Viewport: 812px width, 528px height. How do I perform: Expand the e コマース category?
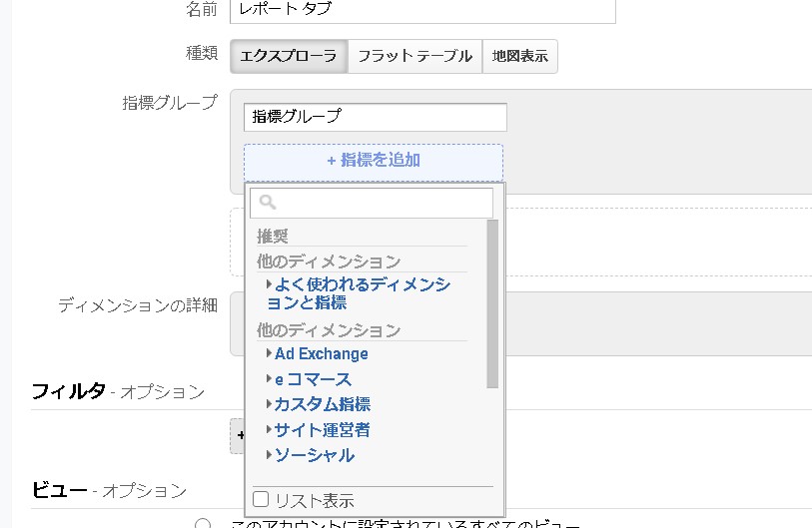tap(313, 379)
